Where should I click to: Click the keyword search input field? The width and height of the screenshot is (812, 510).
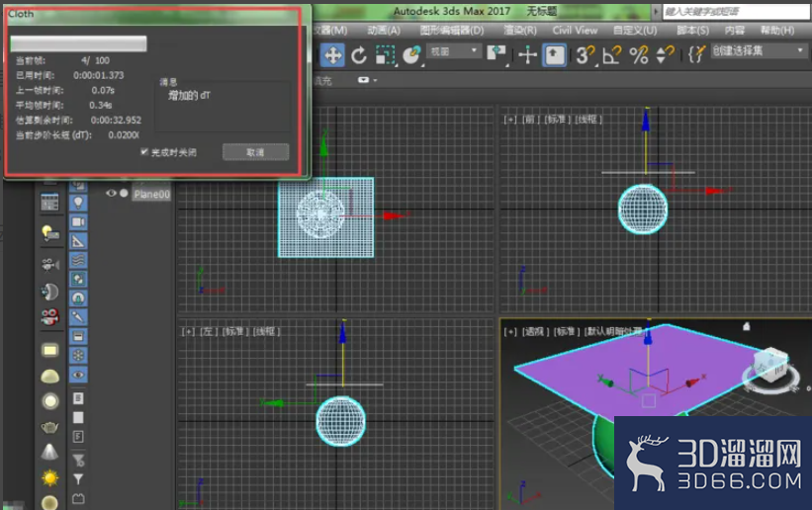[x=736, y=12]
